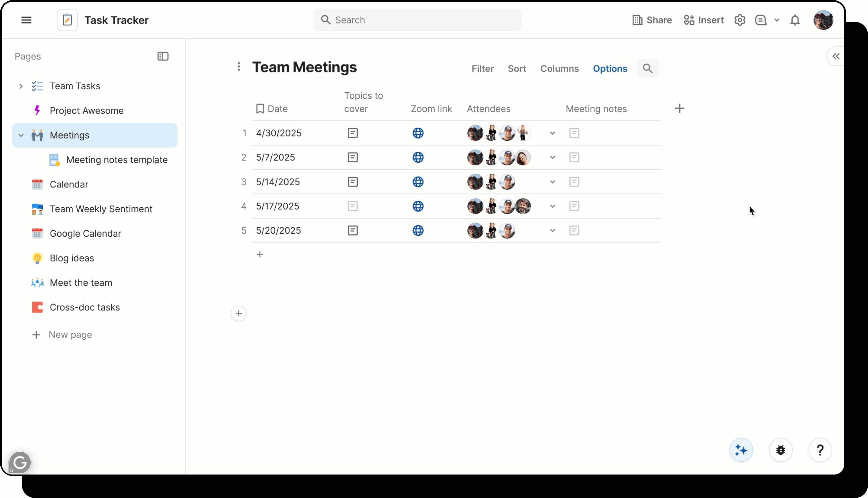Open the notifications bell
The height and width of the screenshot is (498, 868).
[x=795, y=20]
